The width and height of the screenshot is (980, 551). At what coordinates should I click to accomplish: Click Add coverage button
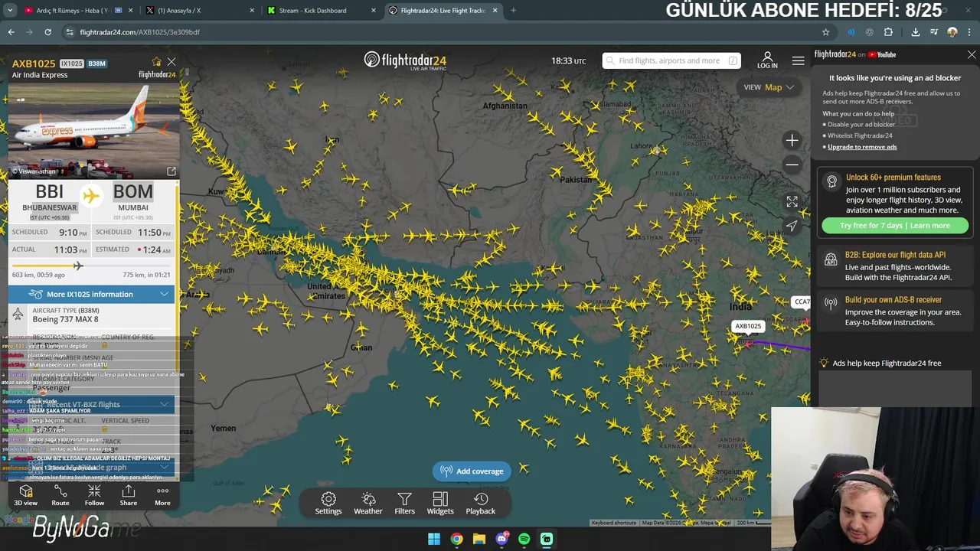(472, 471)
